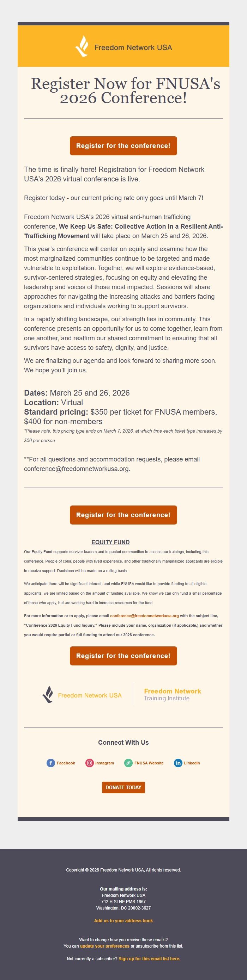
Task: Click the EQUITY FUND underlined heading
Action: pyautogui.click(x=110, y=542)
